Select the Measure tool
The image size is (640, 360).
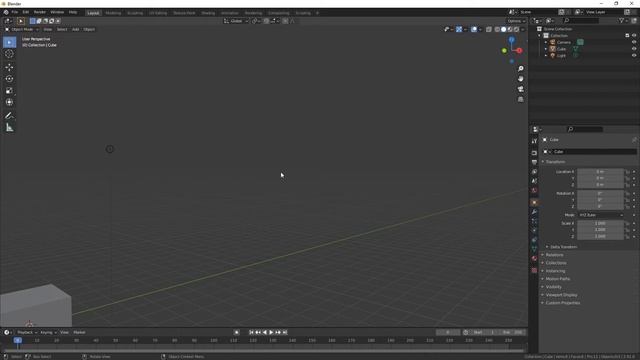pos(9,128)
